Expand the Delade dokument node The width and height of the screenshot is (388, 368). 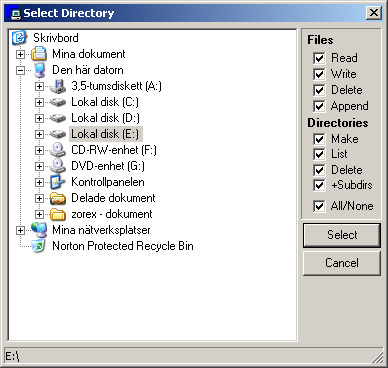pos(39,198)
